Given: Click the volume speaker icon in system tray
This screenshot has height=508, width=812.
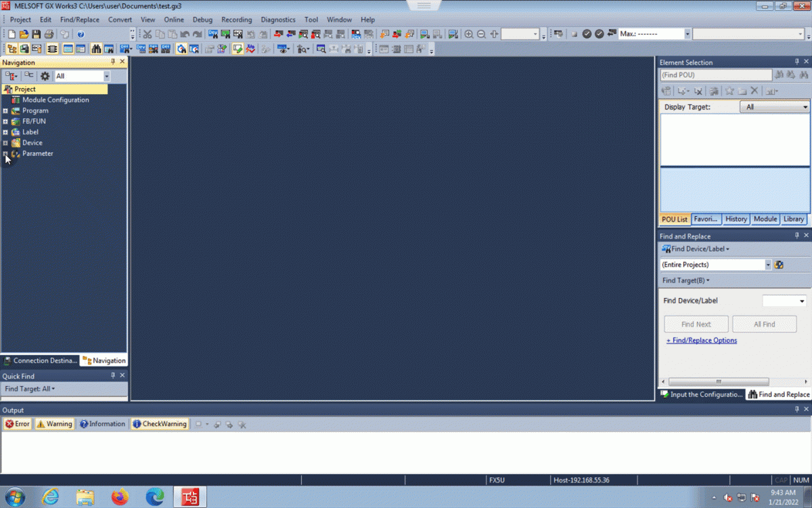Looking at the screenshot, I should (x=727, y=498).
